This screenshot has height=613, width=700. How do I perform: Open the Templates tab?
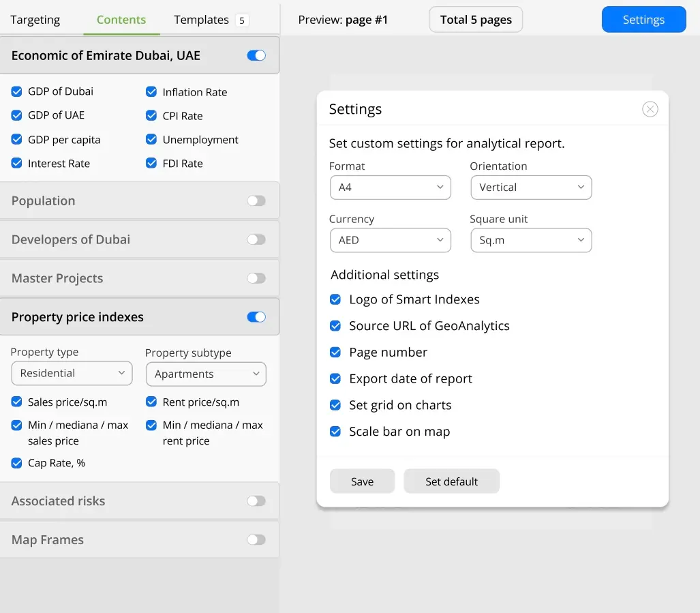pyautogui.click(x=201, y=20)
